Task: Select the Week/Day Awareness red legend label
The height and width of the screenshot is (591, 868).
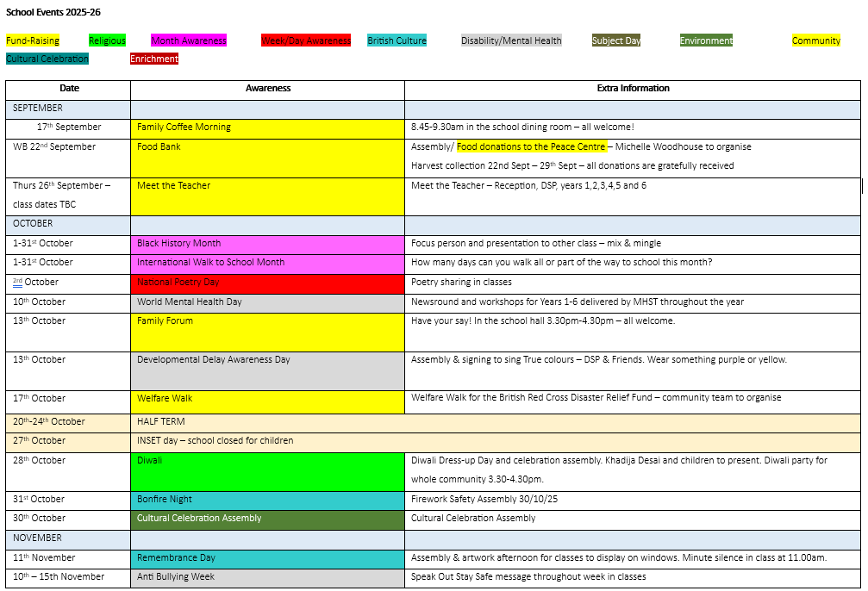Action: (x=306, y=40)
